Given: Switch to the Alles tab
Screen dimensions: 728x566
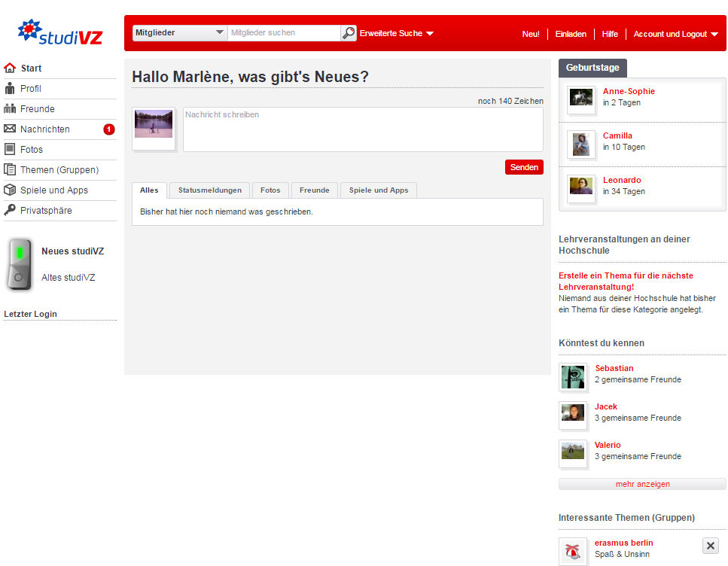Looking at the screenshot, I should coord(149,190).
